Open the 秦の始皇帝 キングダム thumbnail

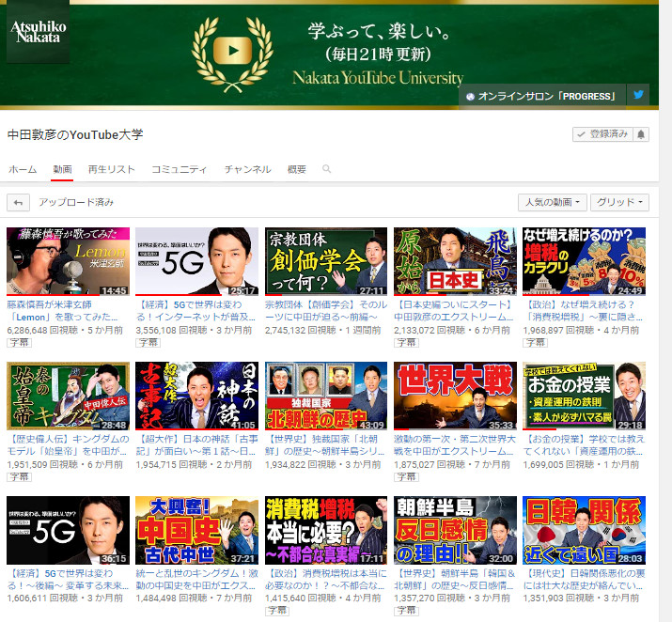click(x=69, y=396)
